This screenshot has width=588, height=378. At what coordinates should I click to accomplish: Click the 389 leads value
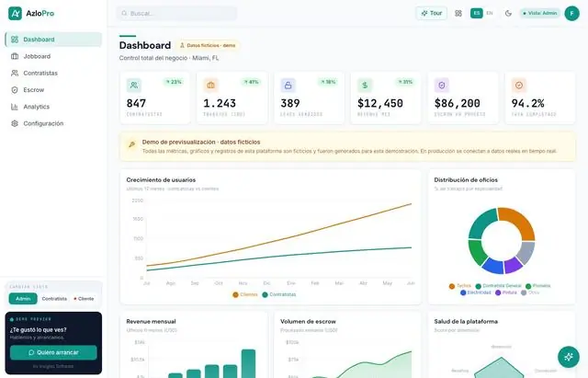pos(290,103)
